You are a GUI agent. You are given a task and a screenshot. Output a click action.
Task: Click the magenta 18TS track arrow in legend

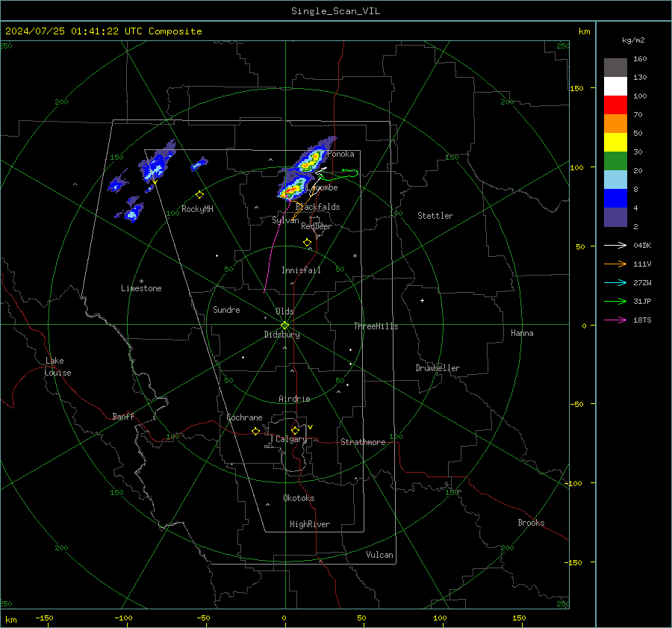point(615,320)
